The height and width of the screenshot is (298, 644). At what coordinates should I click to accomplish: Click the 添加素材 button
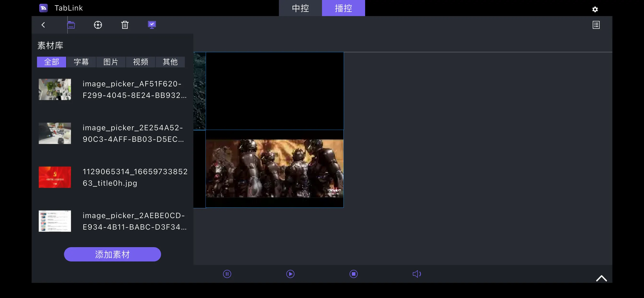point(112,254)
